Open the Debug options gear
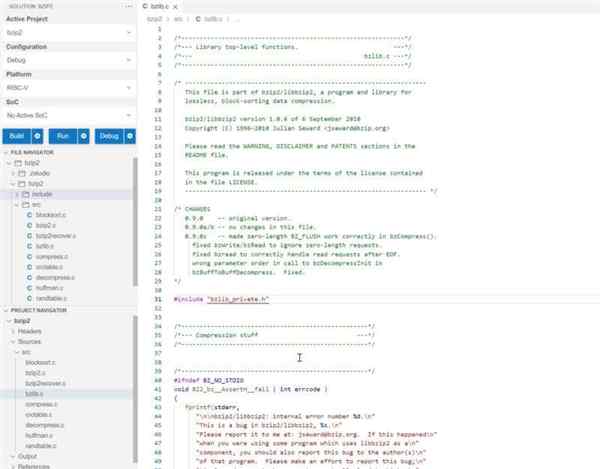This screenshot has width=600, height=469. [x=130, y=136]
